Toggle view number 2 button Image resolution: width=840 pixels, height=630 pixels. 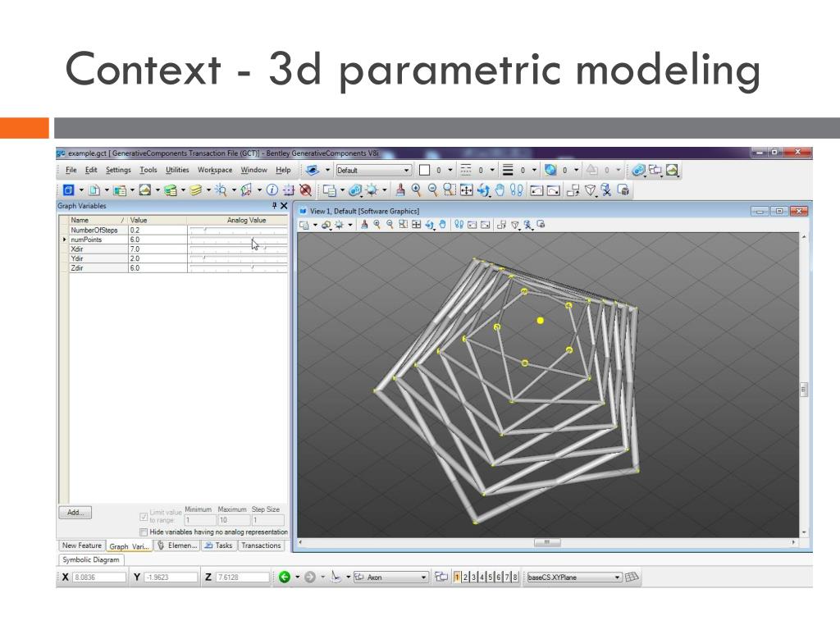(x=466, y=577)
